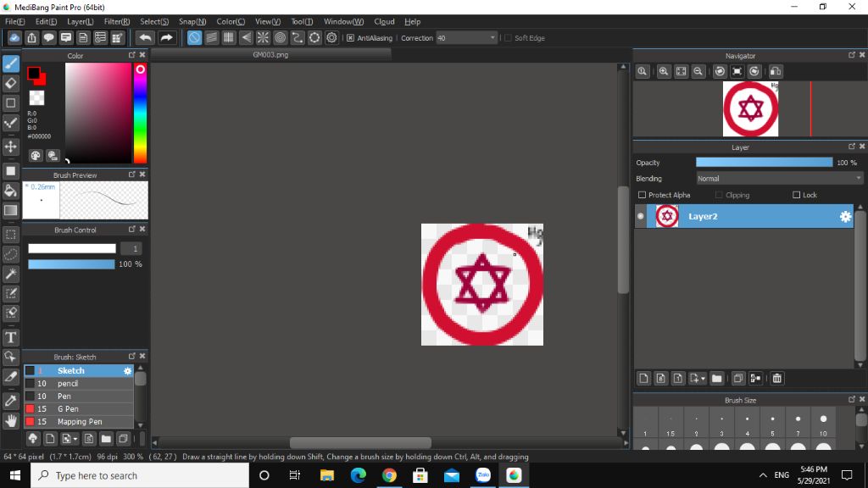Enable the radial snap guide

263,37
